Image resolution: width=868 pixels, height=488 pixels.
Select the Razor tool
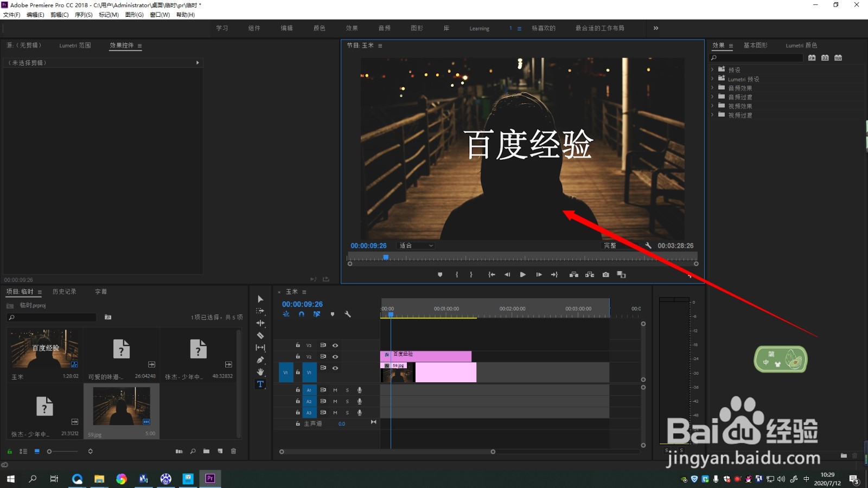click(x=260, y=336)
